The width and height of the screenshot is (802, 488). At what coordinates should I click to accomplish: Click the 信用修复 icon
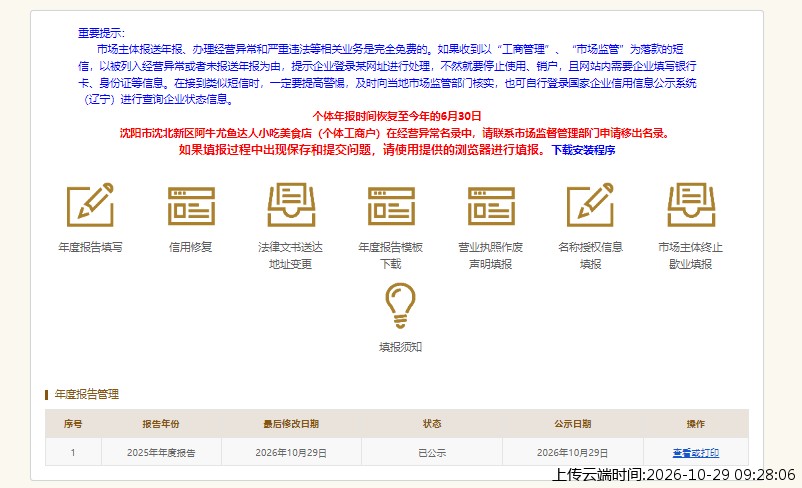point(191,206)
